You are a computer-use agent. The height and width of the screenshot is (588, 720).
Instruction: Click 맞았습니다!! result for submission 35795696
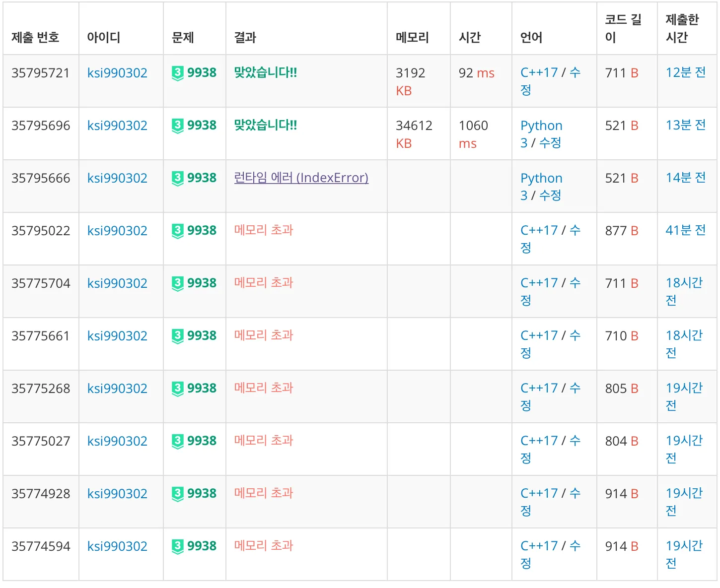coord(265,125)
